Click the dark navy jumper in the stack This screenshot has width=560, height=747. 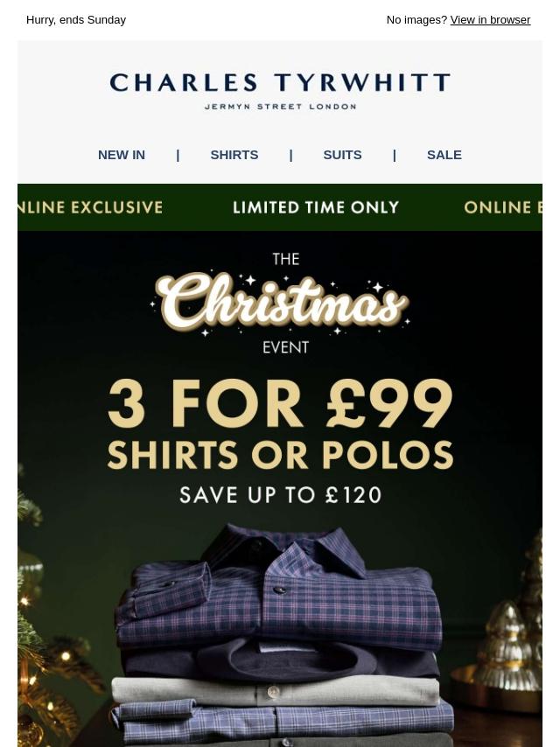click(x=280, y=660)
